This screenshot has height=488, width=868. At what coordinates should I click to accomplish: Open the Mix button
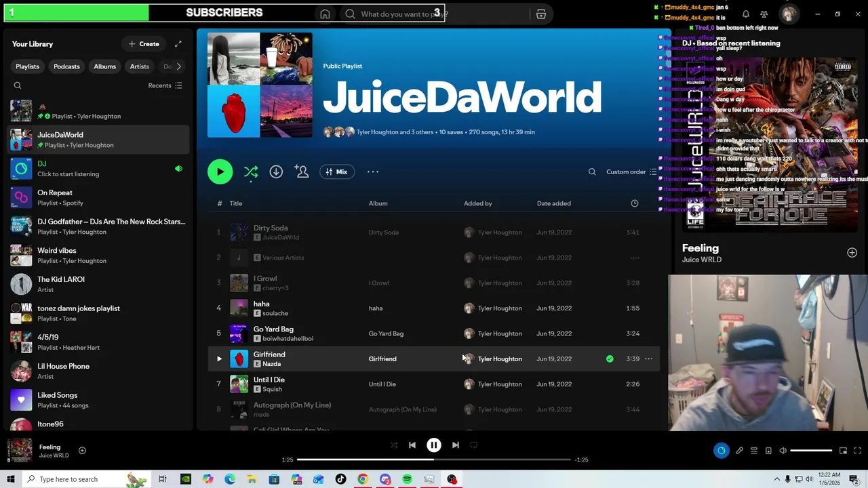pos(336,172)
